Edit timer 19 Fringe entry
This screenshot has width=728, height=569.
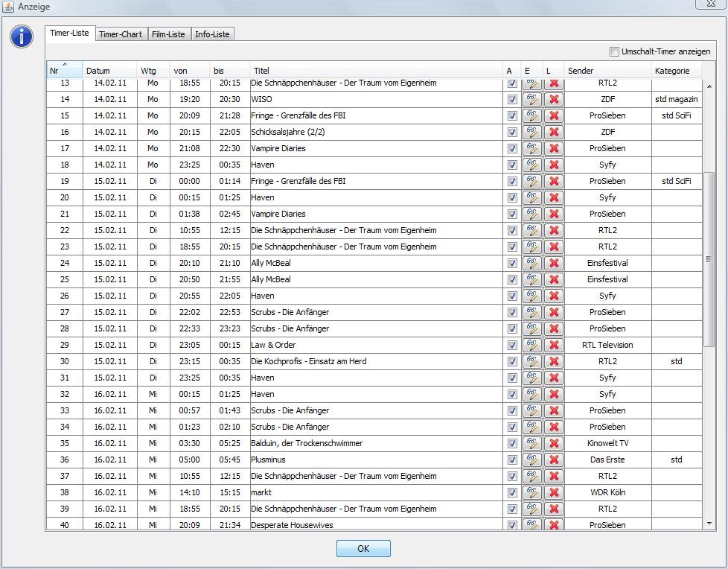[x=532, y=181]
